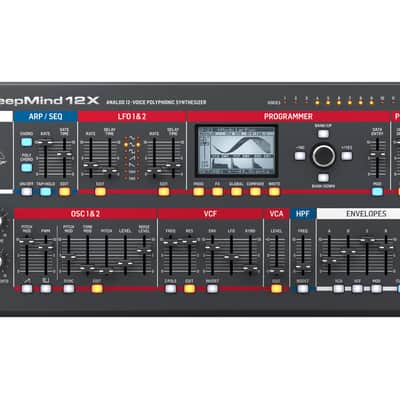The image size is (400, 400).
Task: Open LFO 2 EDIT button
Action: 164,192
